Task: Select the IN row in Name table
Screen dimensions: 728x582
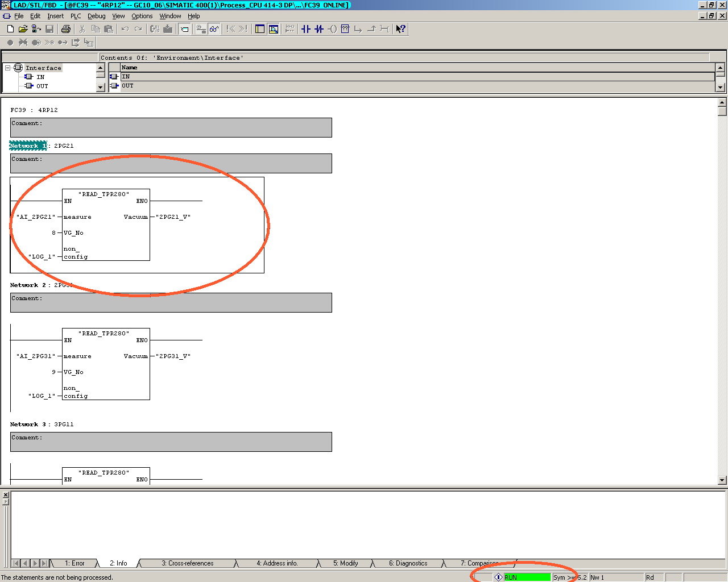Action: pyautogui.click(x=417, y=76)
